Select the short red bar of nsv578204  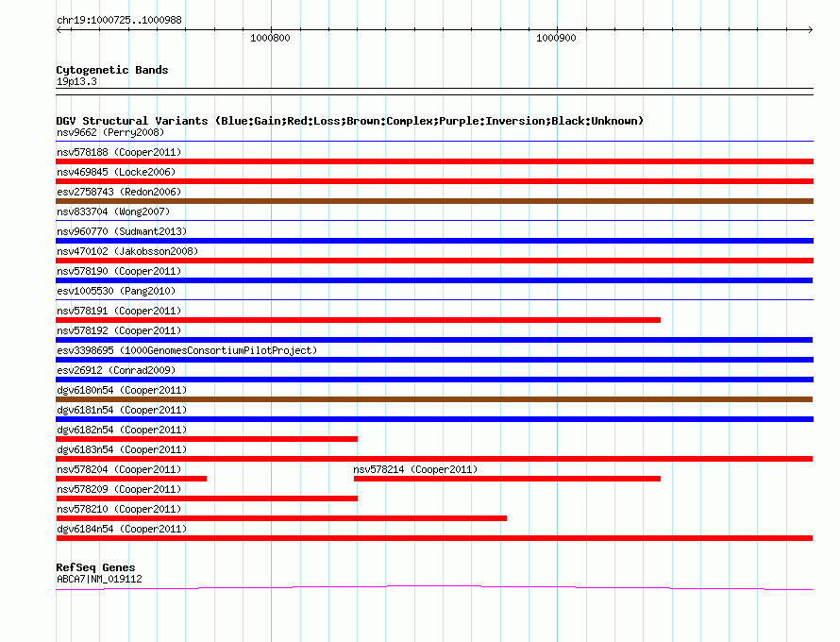(131, 479)
